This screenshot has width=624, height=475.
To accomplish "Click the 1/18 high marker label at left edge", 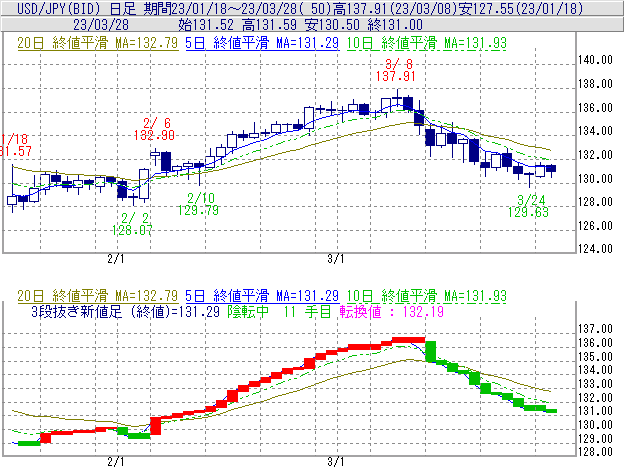I will pos(15,145).
